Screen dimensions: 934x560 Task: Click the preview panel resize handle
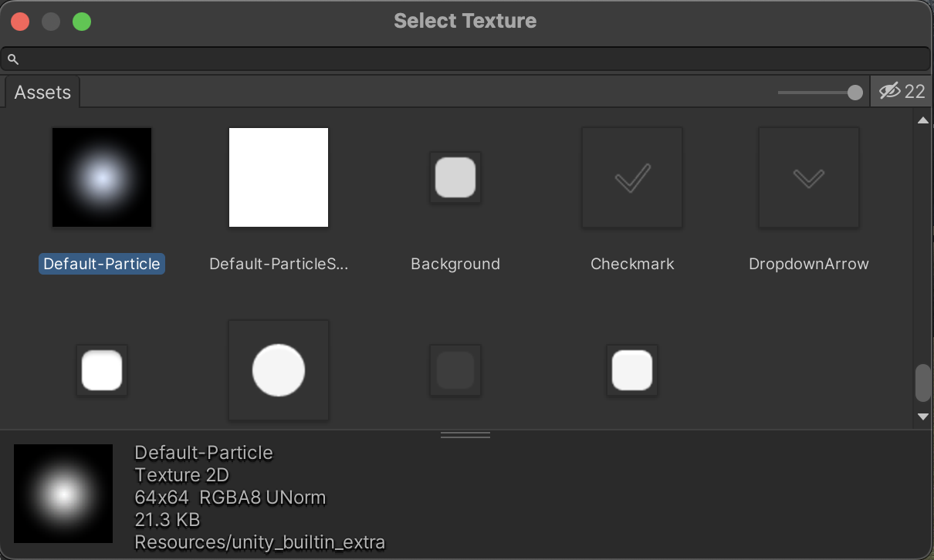[x=465, y=435]
